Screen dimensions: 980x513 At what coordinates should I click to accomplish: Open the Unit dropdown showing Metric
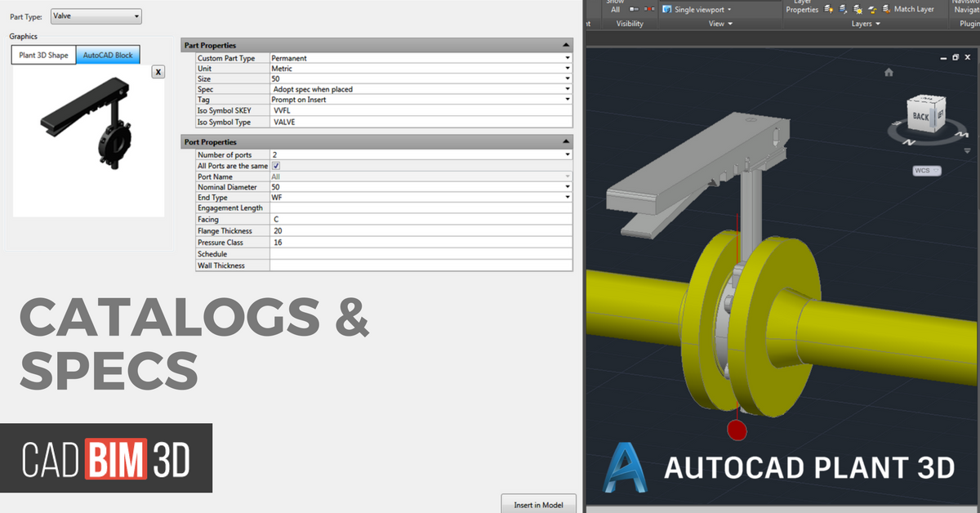568,69
